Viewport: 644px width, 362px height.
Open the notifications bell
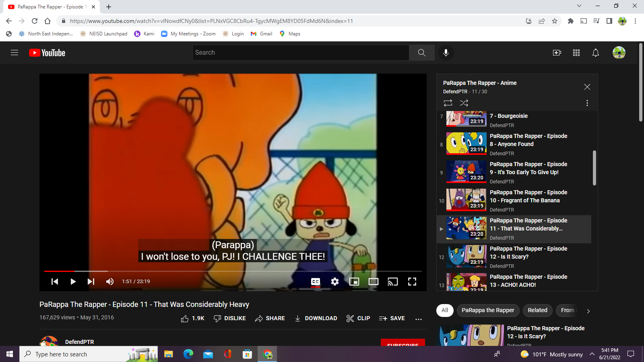596,53
